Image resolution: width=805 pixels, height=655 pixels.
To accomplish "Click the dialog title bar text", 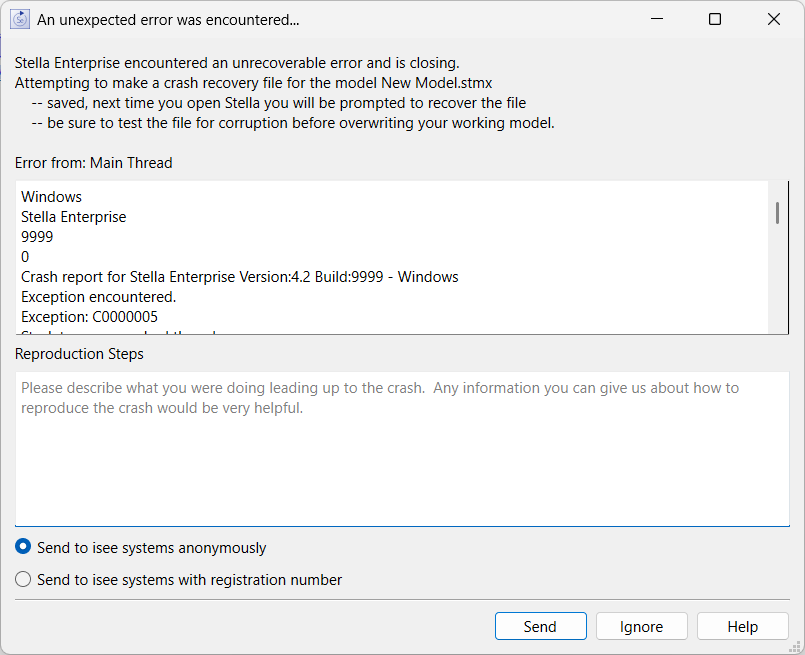I will pos(167,19).
